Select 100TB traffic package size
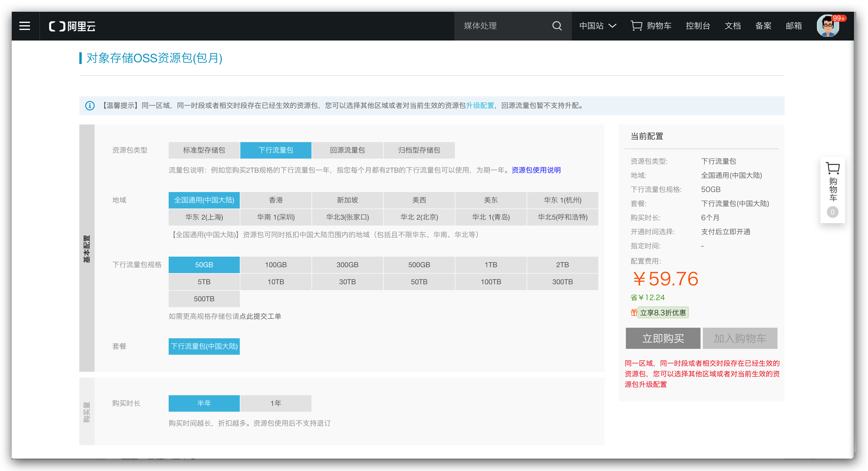This screenshot has height=471, width=868. (x=491, y=282)
